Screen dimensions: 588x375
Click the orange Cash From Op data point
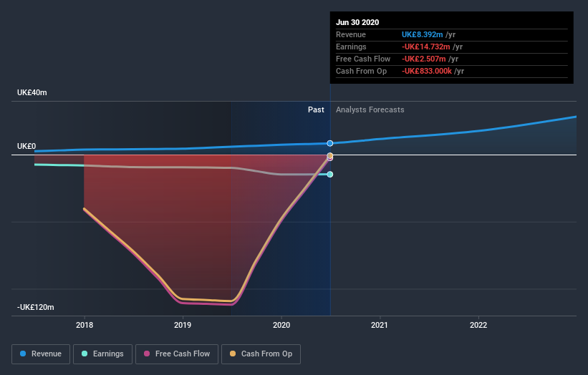tap(330, 155)
